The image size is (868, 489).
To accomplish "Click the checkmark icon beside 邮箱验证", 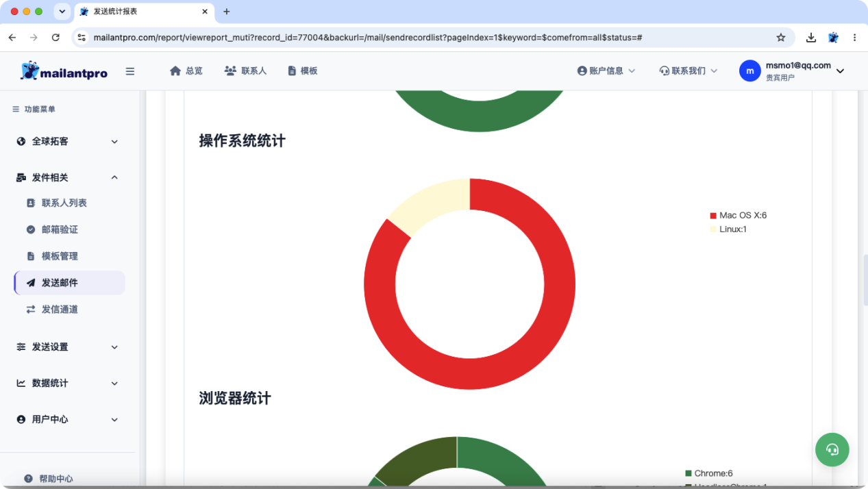I will click(31, 229).
